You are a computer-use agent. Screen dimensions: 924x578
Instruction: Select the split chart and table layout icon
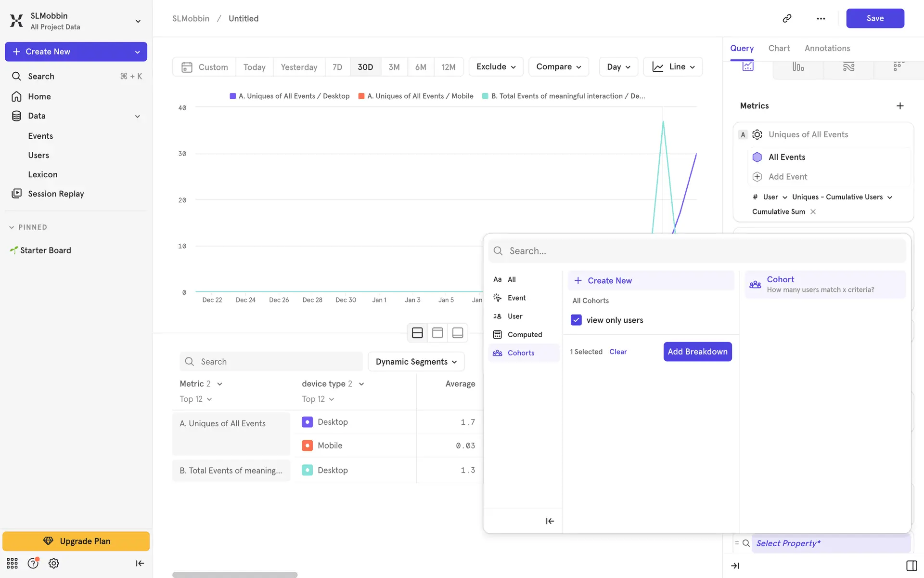417,333
